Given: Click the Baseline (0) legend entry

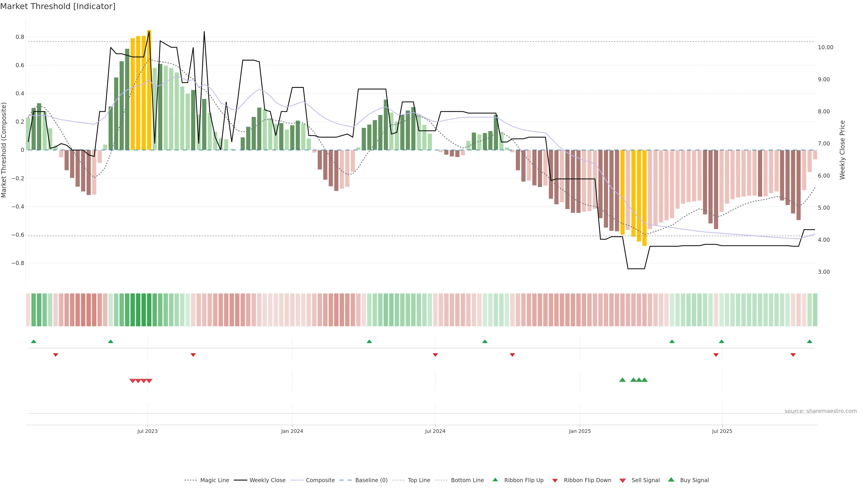Looking at the screenshot, I should pyautogui.click(x=371, y=480).
